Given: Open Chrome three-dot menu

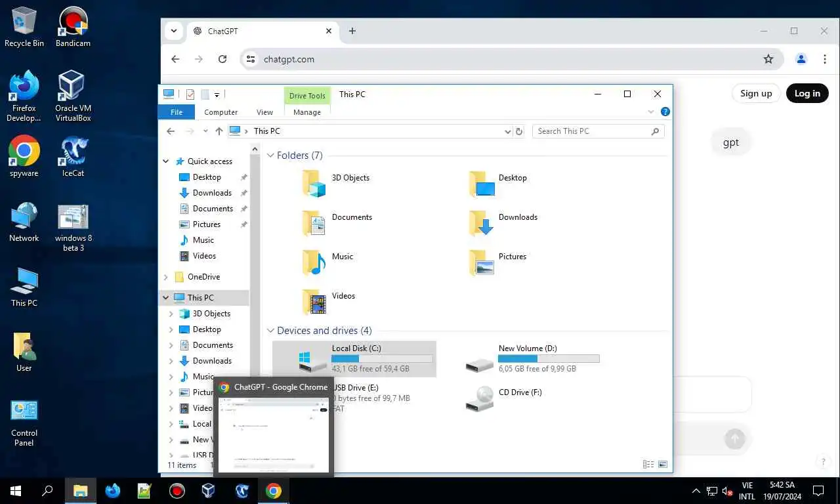Looking at the screenshot, I should coord(825,59).
